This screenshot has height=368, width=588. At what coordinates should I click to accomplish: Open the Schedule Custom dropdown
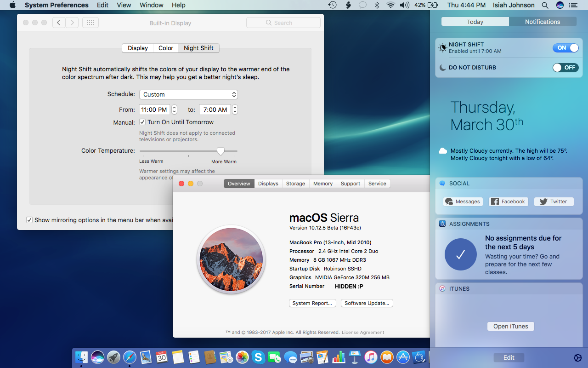[188, 94]
